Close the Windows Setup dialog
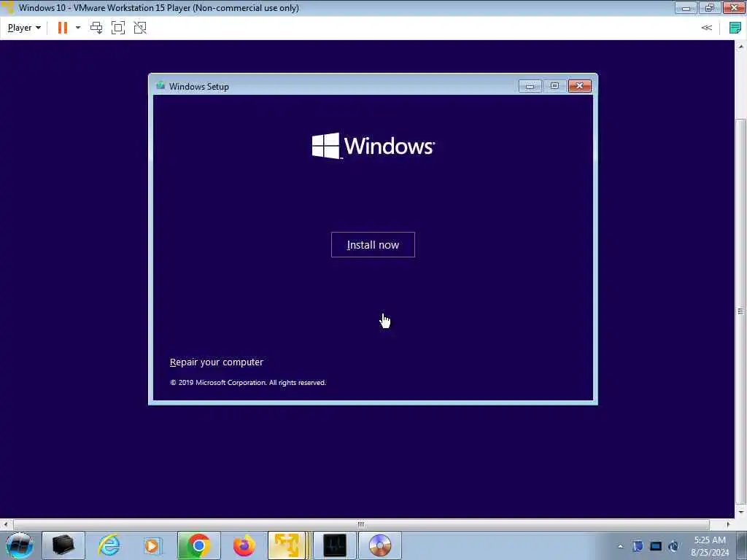 click(x=580, y=86)
